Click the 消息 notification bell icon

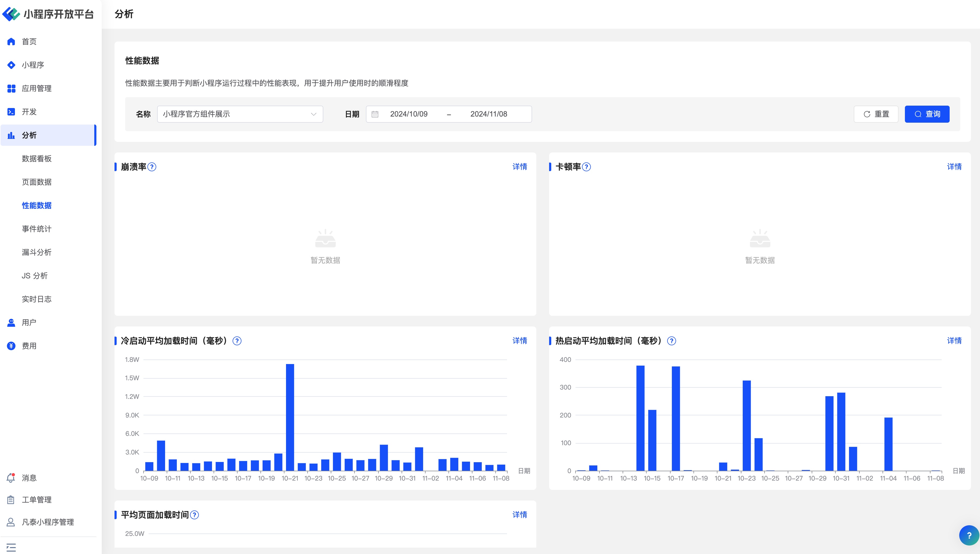point(11,478)
